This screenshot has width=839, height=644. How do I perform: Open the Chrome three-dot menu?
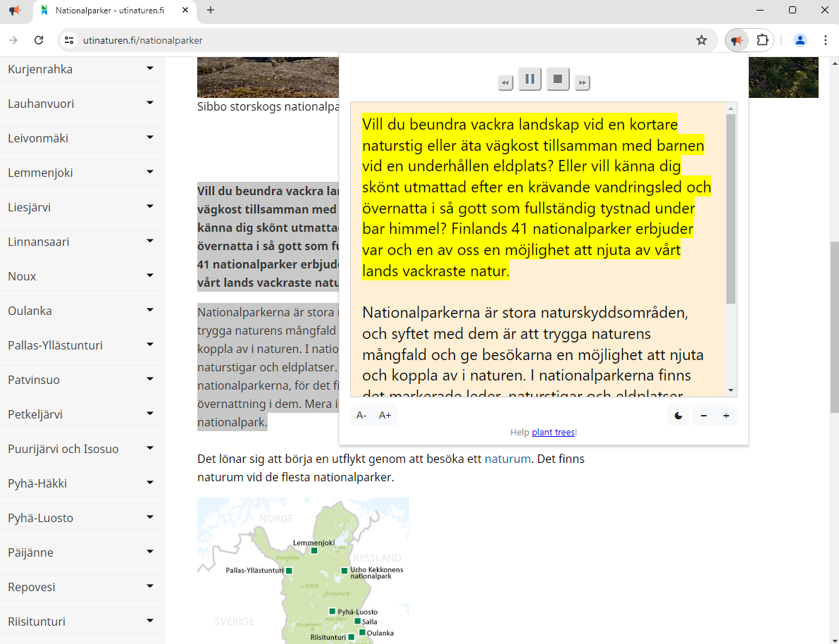[825, 40]
